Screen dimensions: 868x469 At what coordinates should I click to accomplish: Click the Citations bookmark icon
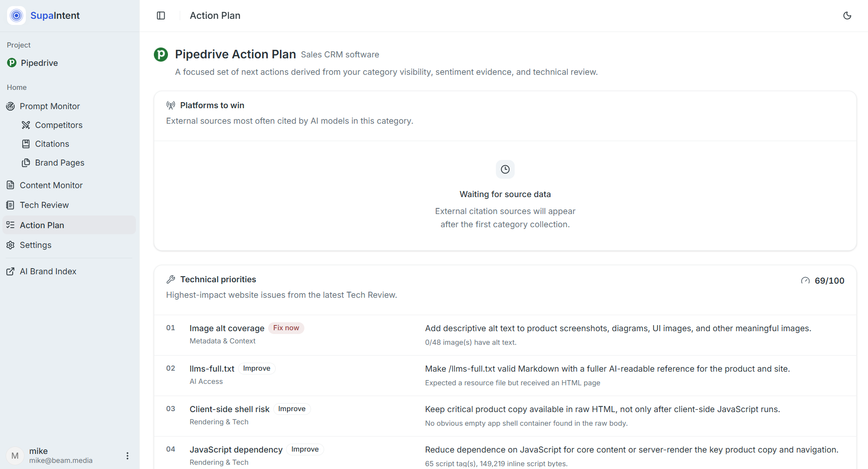[26, 144]
